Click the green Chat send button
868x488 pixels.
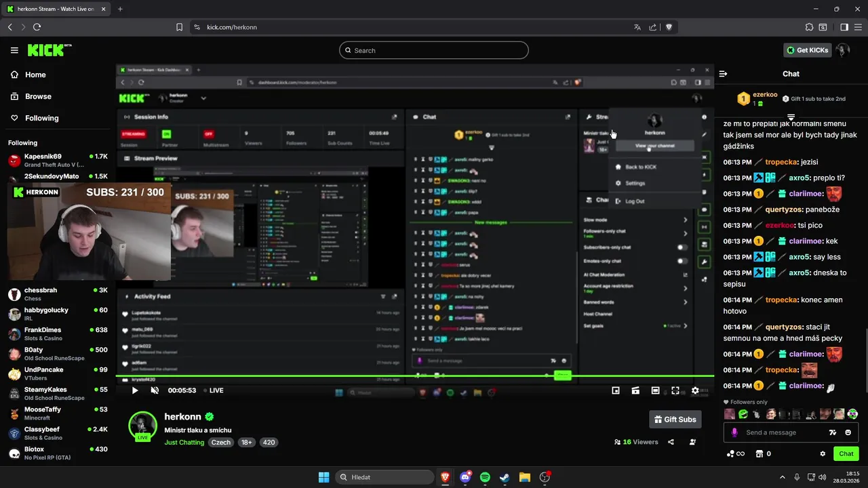point(846,453)
